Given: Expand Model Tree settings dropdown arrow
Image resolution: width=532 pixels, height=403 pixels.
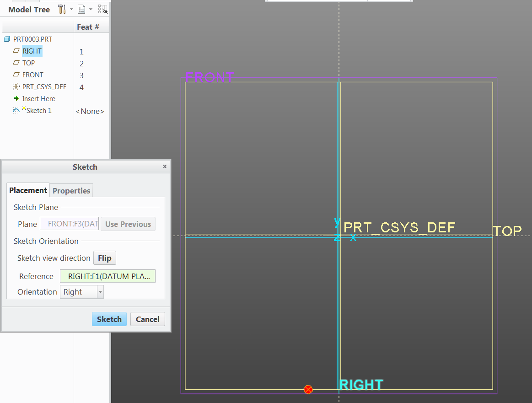Looking at the screenshot, I should point(72,9).
